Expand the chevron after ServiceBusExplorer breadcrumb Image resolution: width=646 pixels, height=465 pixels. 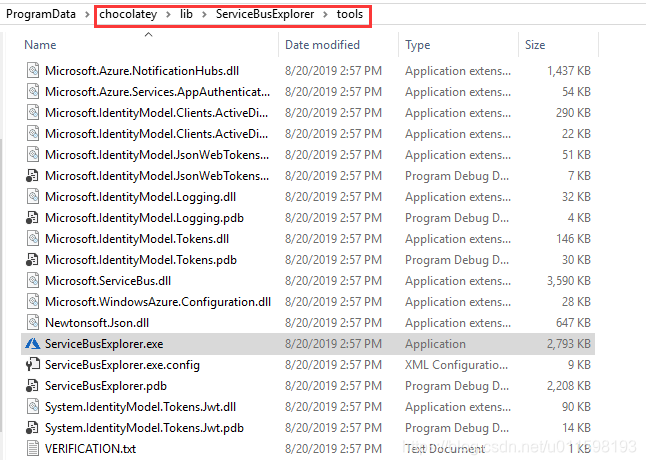[325, 15]
